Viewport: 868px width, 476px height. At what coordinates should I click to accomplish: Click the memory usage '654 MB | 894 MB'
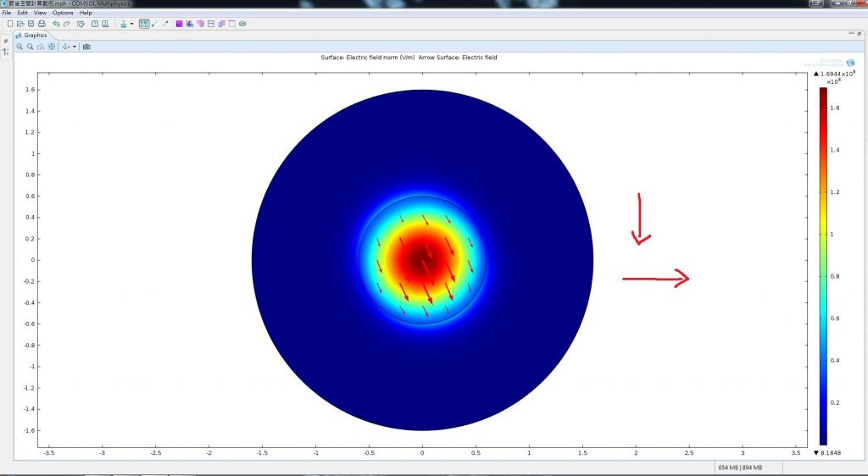point(740,468)
